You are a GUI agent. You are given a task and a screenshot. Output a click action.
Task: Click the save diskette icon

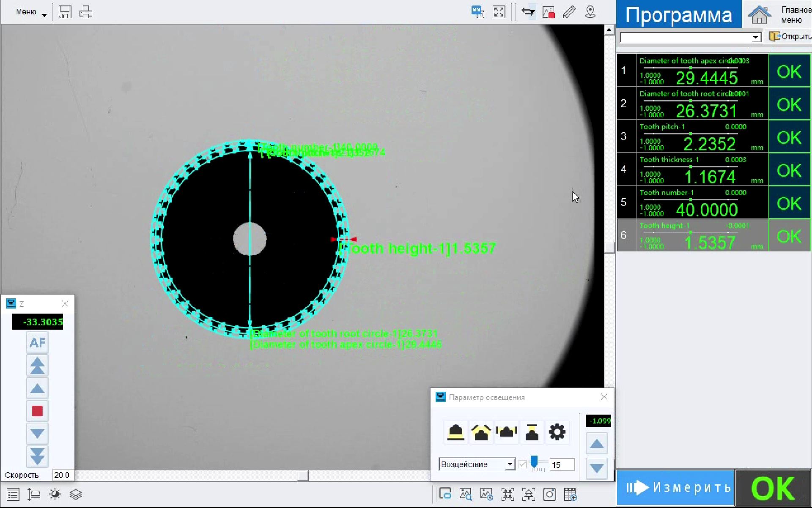(x=65, y=12)
